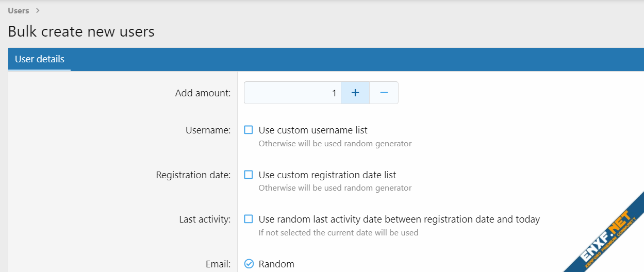
Task: Click the 'Random' email option label
Action: click(x=276, y=264)
